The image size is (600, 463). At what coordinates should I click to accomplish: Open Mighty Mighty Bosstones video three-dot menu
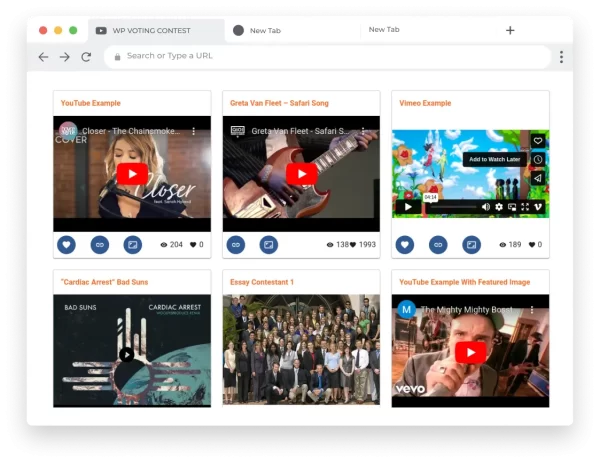click(532, 310)
